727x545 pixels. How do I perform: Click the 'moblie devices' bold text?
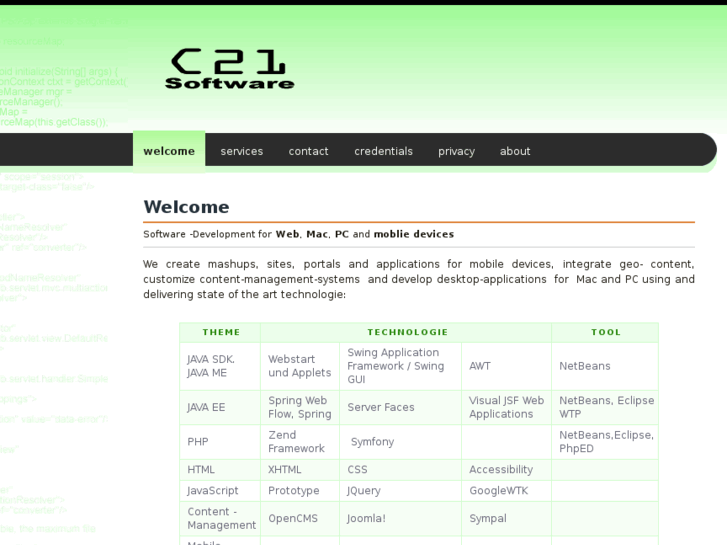414,234
